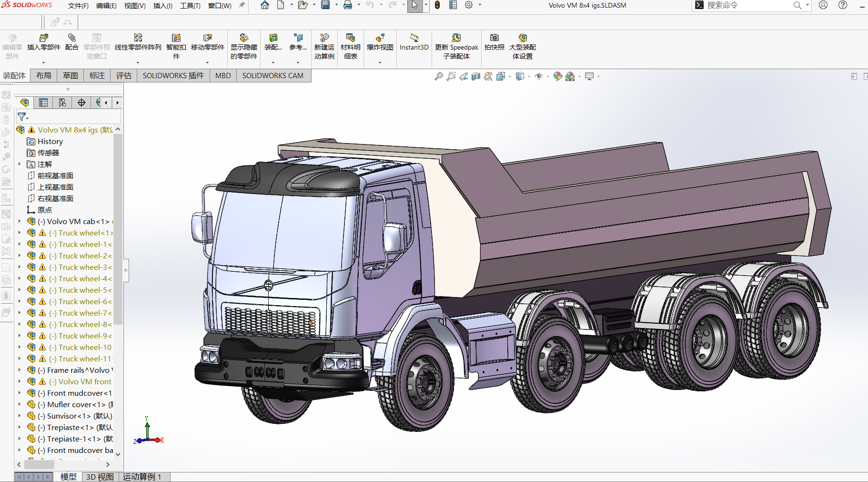Open the 编辑(E) menu
The width and height of the screenshot is (868, 482).
(x=106, y=6)
